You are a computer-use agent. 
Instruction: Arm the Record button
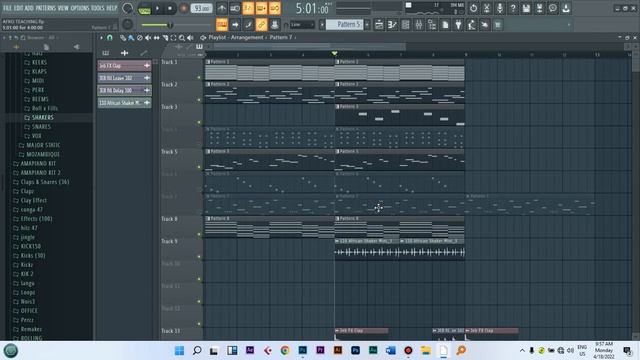(184, 8)
